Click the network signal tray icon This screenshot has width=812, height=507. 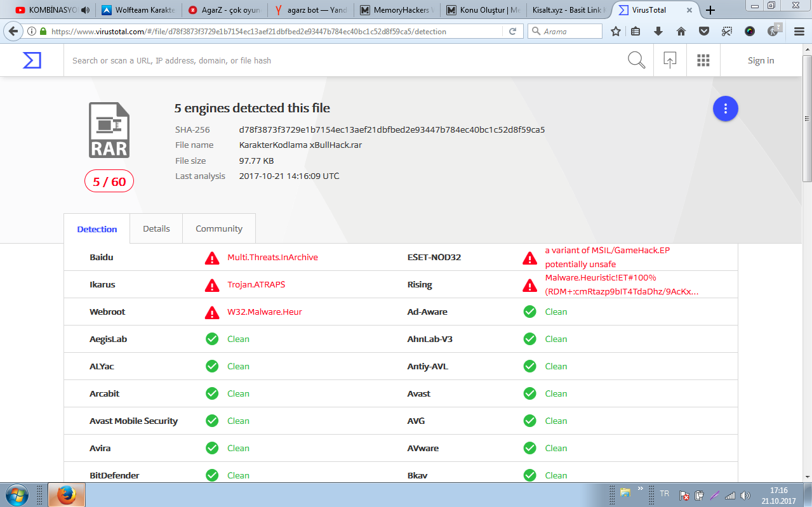730,495
